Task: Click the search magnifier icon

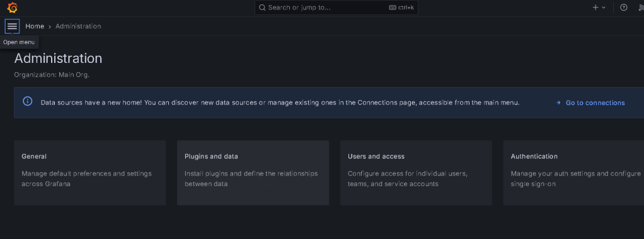Action: point(262,8)
